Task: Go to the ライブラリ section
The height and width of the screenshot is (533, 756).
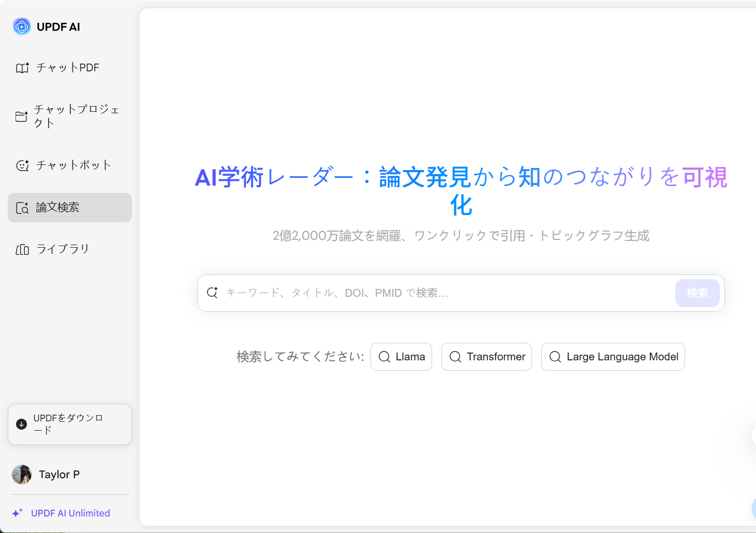Action: (62, 249)
